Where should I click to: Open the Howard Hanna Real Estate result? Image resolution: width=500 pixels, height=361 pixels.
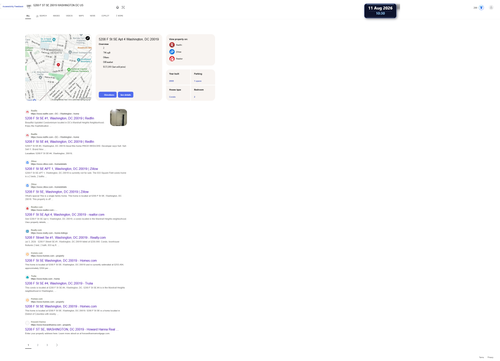tap(71, 329)
